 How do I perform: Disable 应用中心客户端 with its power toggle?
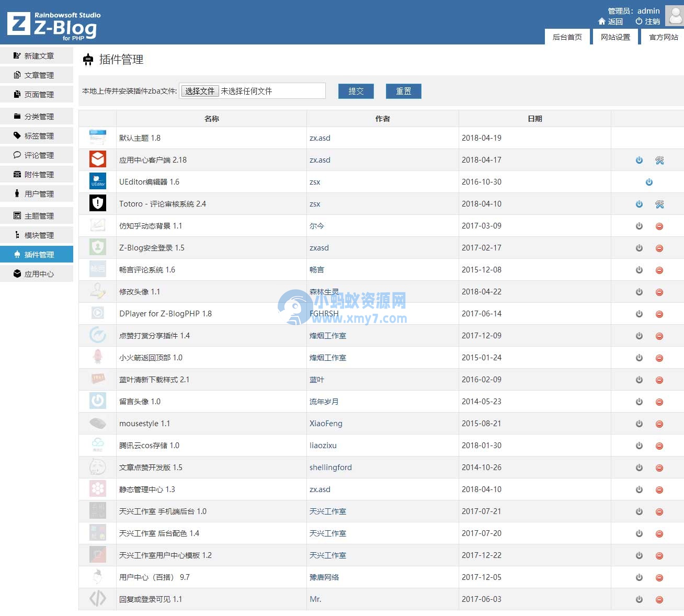point(639,160)
